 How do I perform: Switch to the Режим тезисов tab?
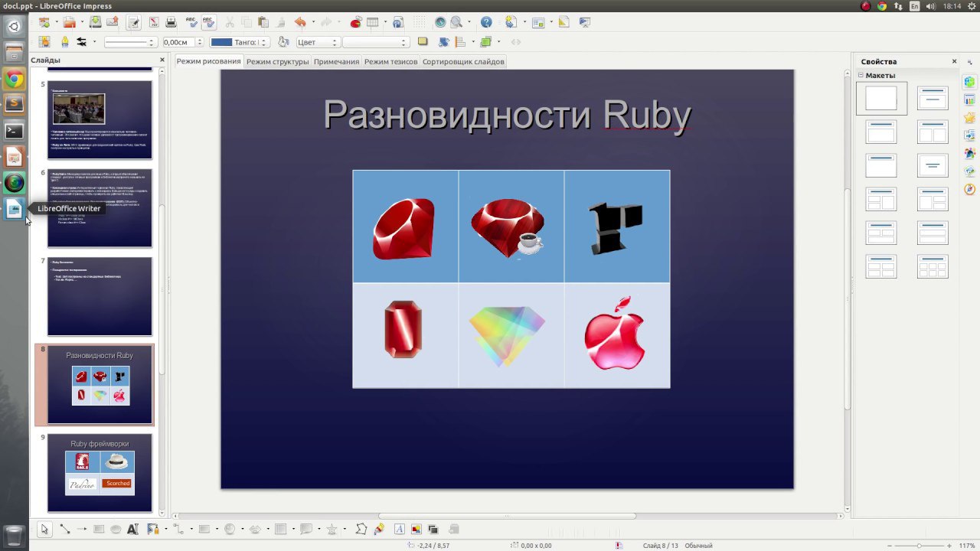tap(390, 61)
